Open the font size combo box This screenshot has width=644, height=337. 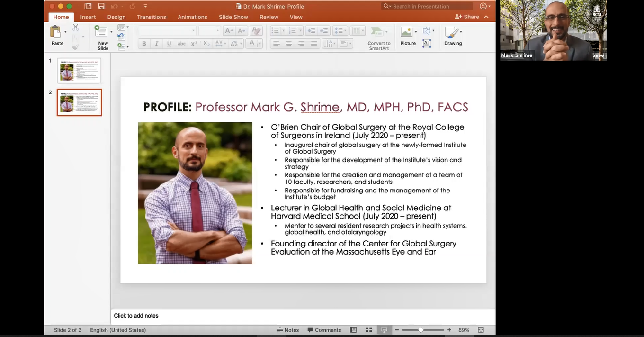coord(209,31)
